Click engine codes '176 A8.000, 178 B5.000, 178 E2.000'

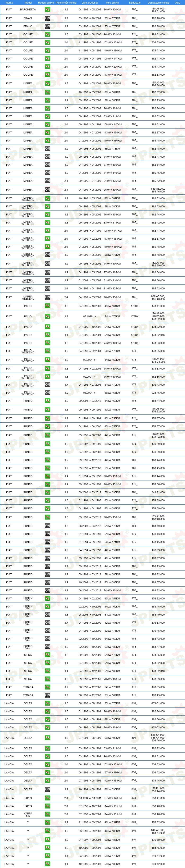[158, 316]
